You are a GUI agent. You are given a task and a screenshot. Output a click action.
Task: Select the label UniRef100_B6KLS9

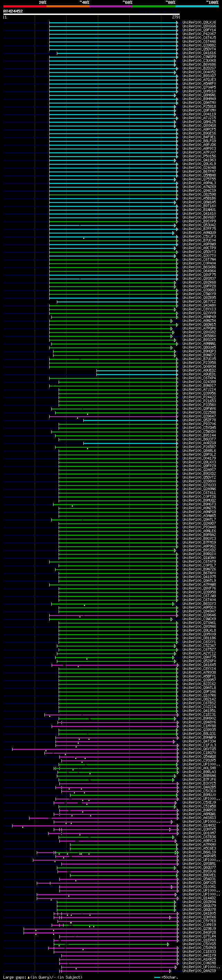(x=199, y=852)
